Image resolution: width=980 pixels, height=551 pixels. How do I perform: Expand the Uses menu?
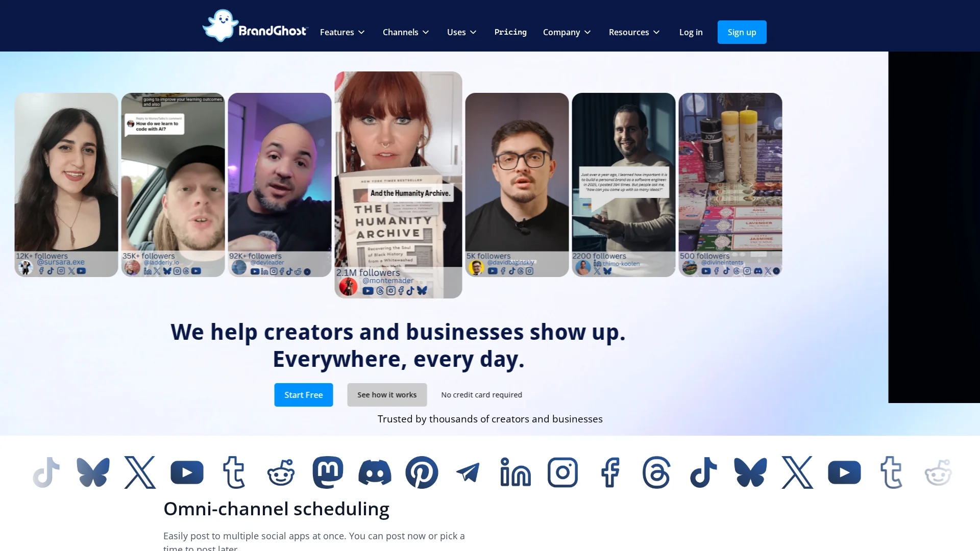coord(462,32)
